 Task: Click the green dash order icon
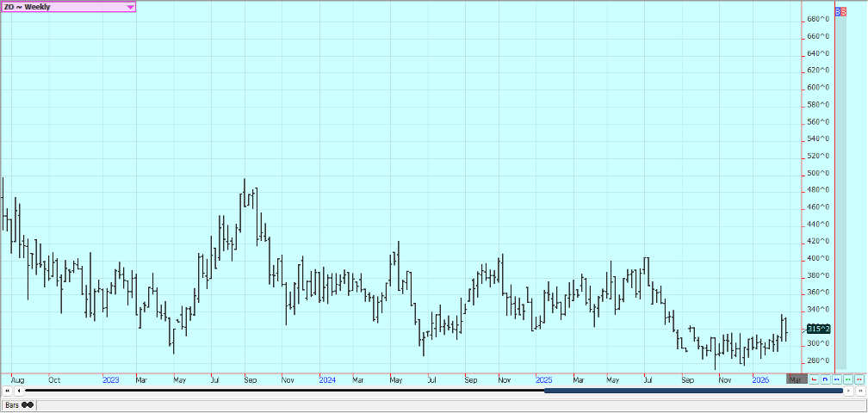click(847, 379)
